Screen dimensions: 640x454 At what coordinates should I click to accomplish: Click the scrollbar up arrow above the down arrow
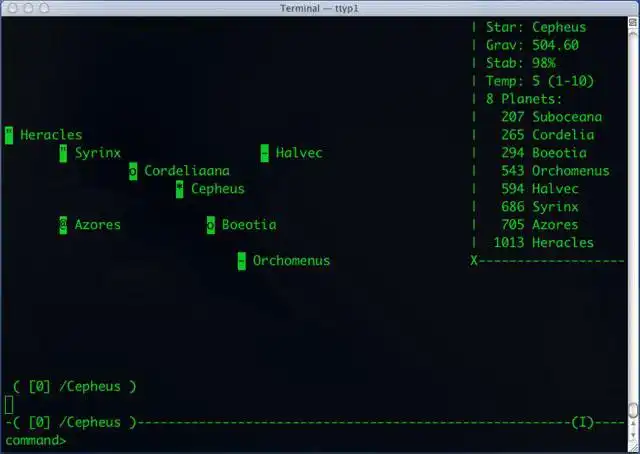[633, 425]
